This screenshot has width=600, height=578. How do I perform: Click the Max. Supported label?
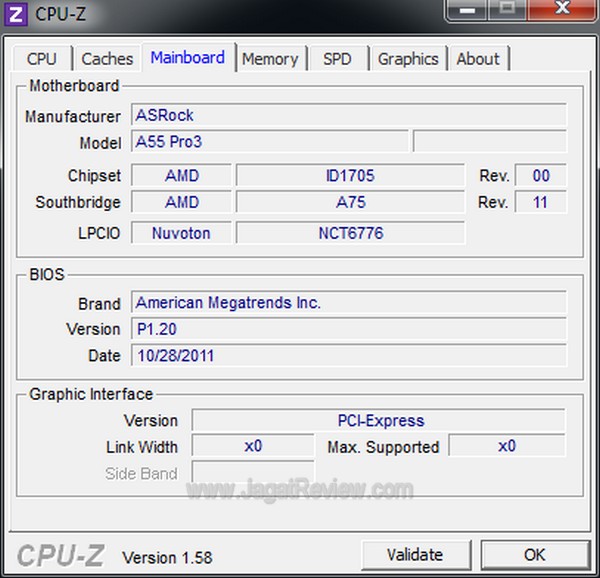coord(383,447)
